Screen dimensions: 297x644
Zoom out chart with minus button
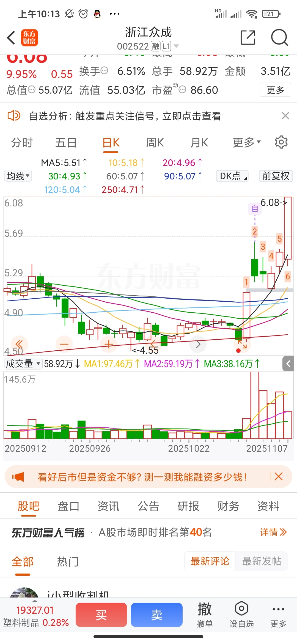click(64, 344)
